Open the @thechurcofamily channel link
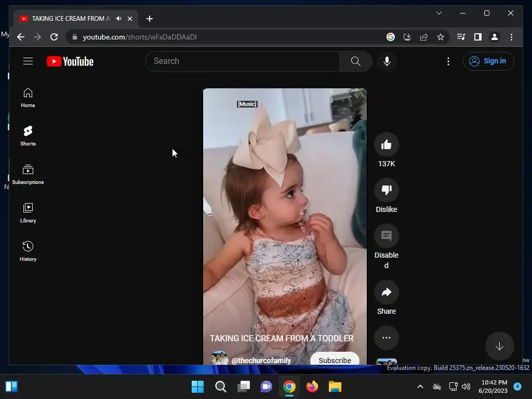 tap(261, 361)
